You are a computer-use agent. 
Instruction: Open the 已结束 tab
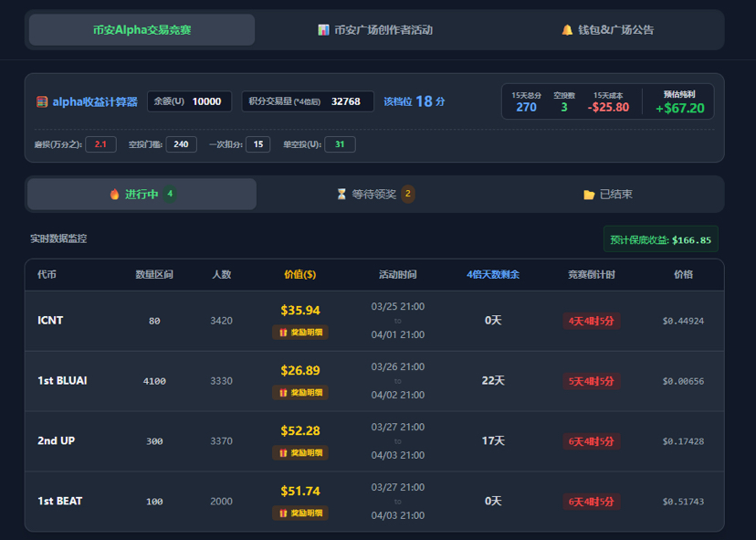coord(608,195)
